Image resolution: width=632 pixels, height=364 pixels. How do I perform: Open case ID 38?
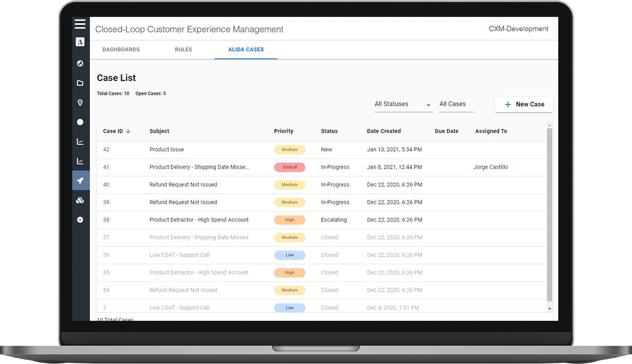[106, 220]
